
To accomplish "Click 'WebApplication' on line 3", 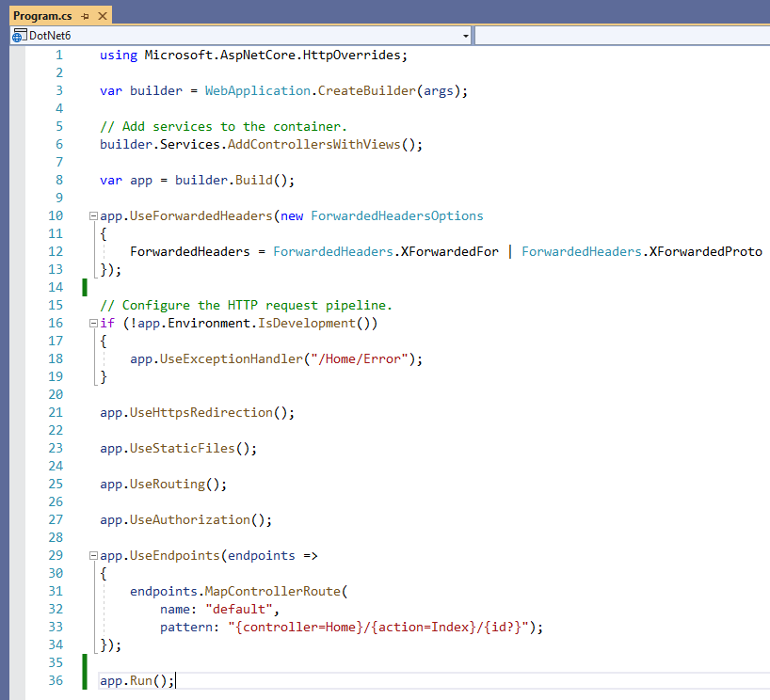I will (257, 91).
